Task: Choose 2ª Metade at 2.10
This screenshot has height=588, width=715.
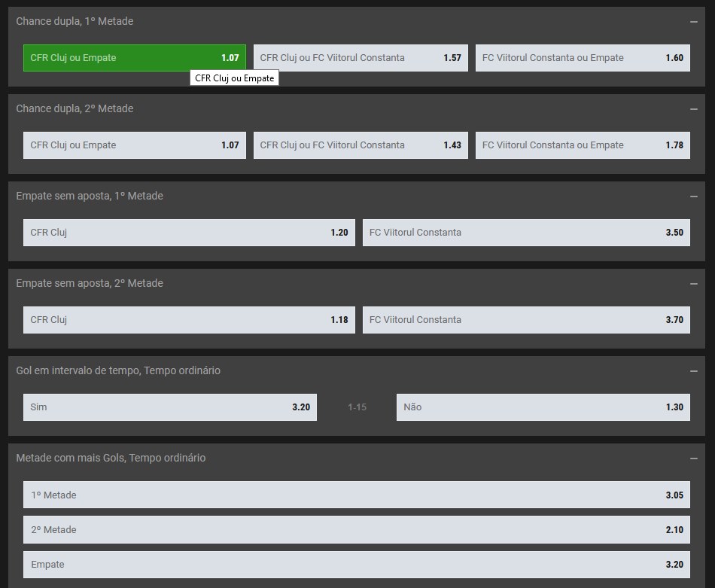Action: tap(357, 529)
